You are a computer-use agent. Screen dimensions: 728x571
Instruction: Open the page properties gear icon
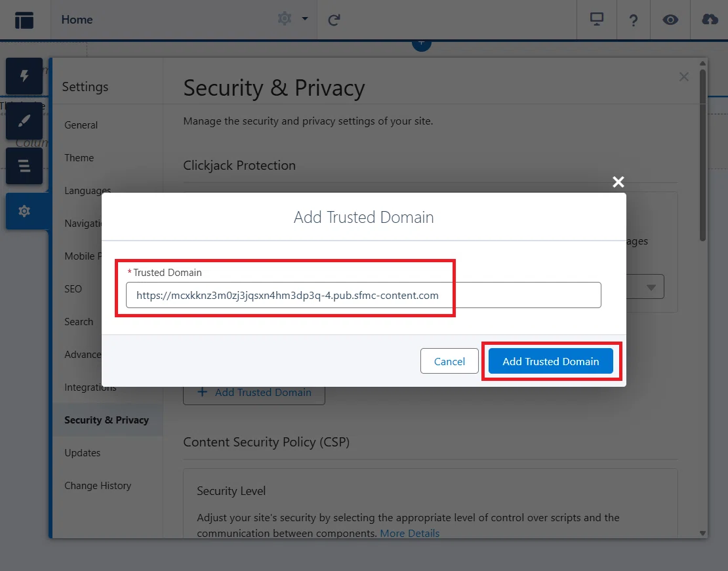tap(284, 19)
